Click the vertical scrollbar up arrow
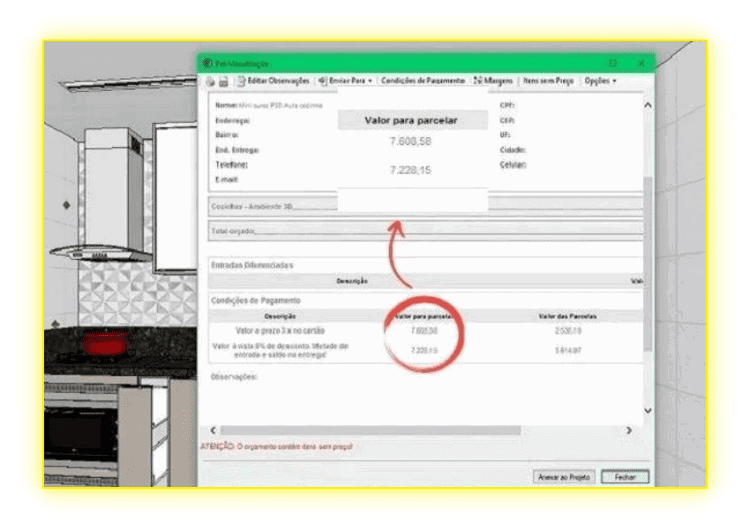Screen dimensions: 750x530 [x=647, y=105]
